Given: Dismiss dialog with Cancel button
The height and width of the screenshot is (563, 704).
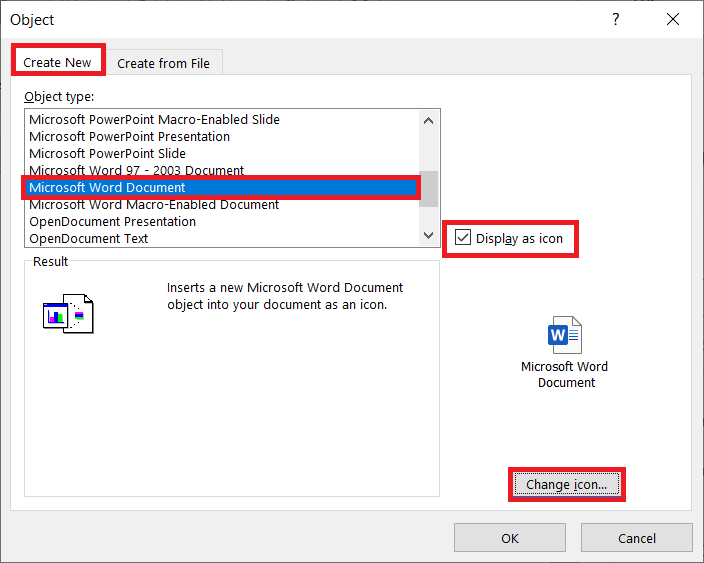Looking at the screenshot, I should tap(637, 537).
